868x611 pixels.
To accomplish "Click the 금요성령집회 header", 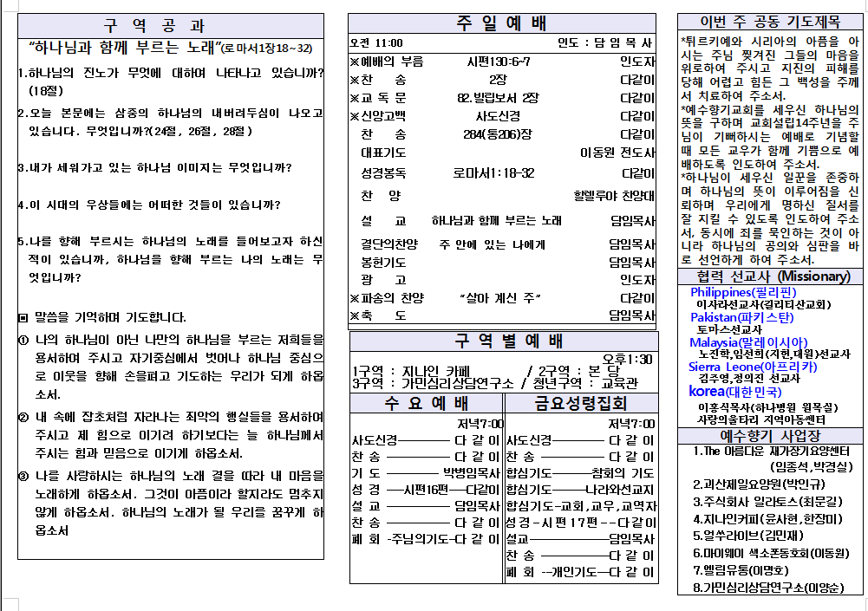I will [x=581, y=404].
